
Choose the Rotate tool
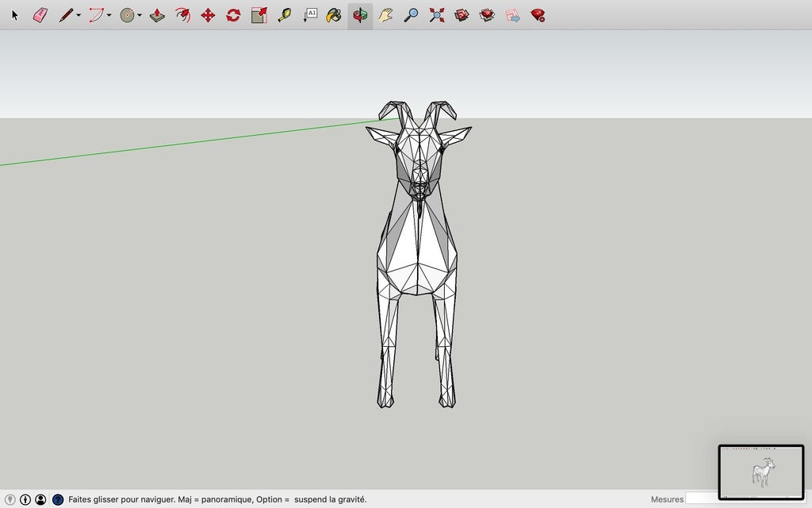pyautogui.click(x=232, y=14)
